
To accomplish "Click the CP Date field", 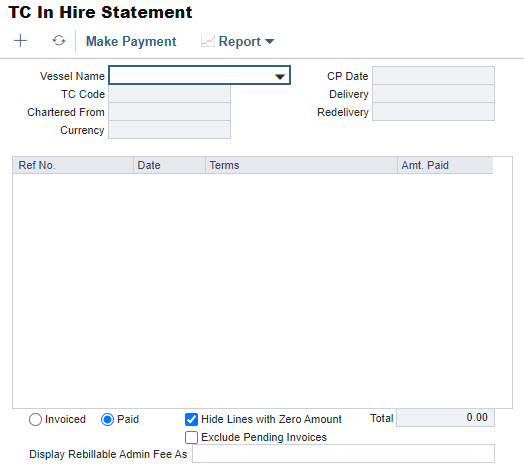I will coord(433,76).
